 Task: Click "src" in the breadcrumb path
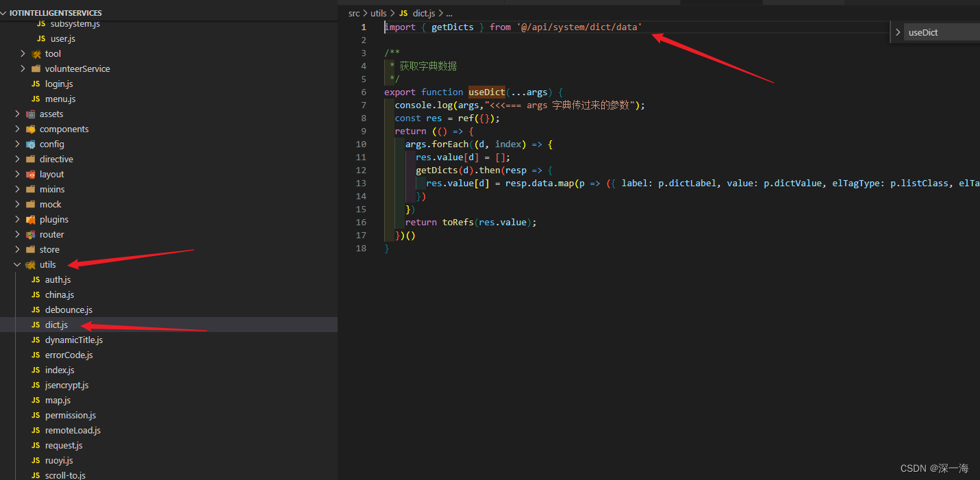click(x=354, y=13)
